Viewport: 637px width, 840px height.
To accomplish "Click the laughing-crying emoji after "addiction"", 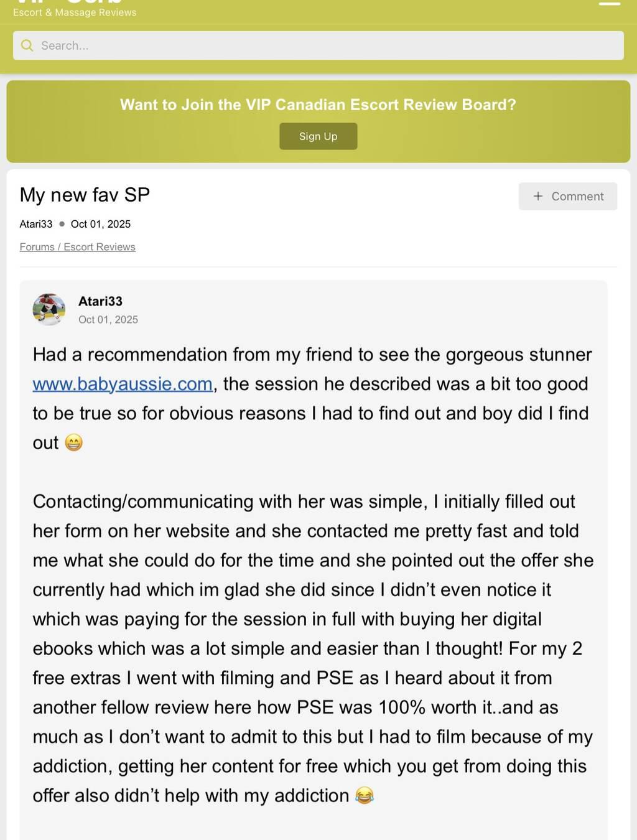I will click(364, 796).
